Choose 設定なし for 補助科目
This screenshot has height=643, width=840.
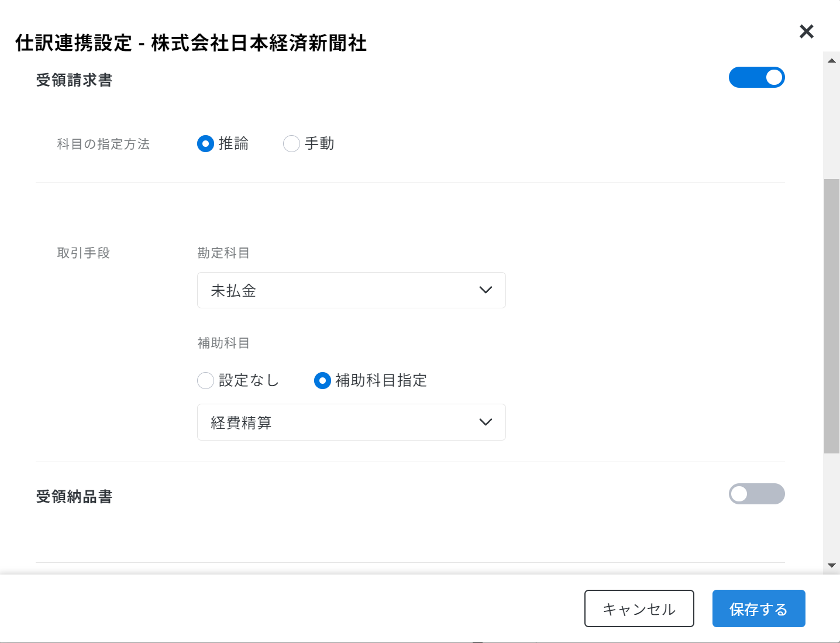pyautogui.click(x=205, y=380)
